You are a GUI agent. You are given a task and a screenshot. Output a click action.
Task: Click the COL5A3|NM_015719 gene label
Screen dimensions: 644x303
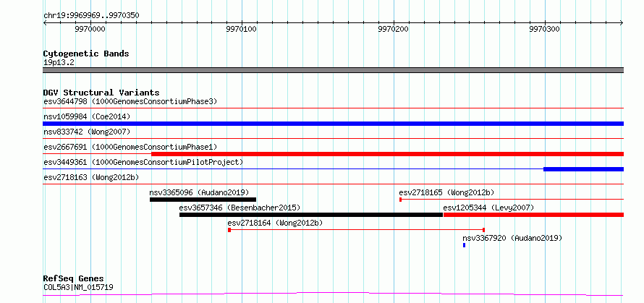(78, 287)
